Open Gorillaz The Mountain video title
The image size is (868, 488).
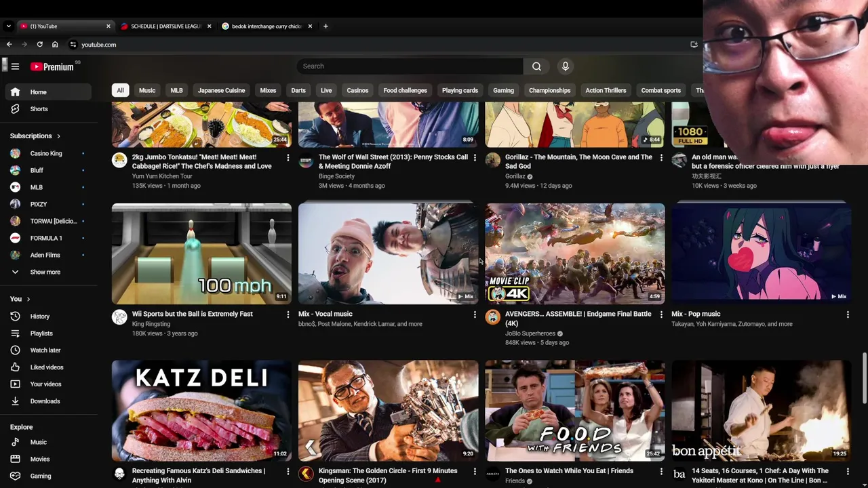(578, 161)
